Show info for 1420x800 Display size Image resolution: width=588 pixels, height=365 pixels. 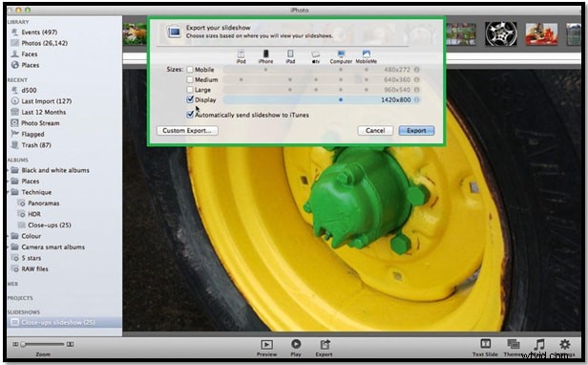(416, 100)
